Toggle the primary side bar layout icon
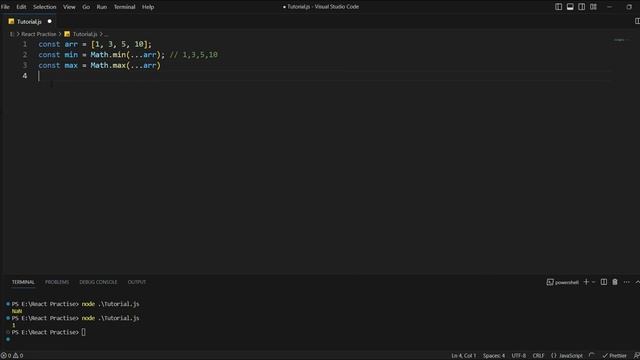 [558, 7]
